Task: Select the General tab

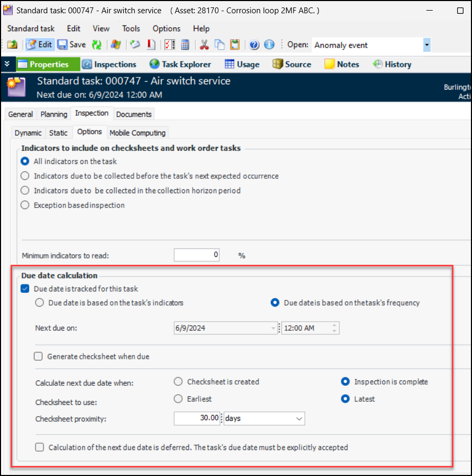Action: tap(21, 115)
